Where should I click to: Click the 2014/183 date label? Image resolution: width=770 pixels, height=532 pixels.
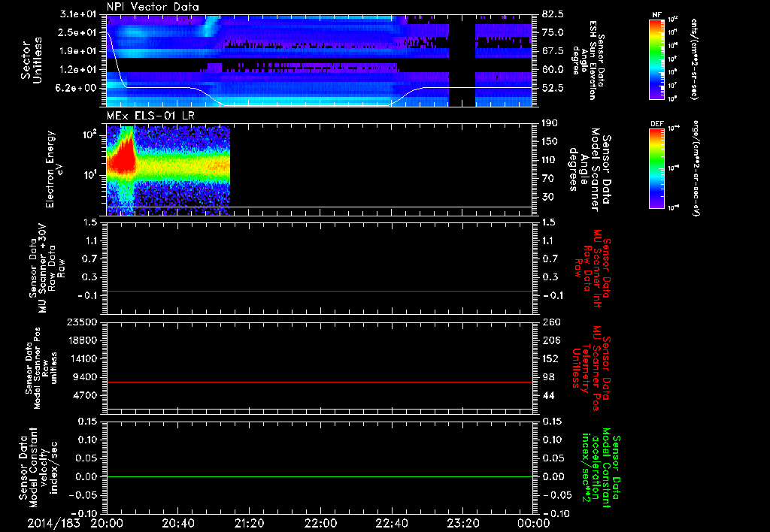click(53, 523)
